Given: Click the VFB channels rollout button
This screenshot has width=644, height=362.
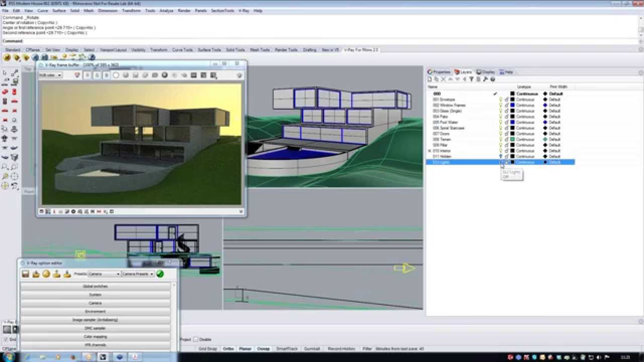Looking at the screenshot, I should [95, 345].
